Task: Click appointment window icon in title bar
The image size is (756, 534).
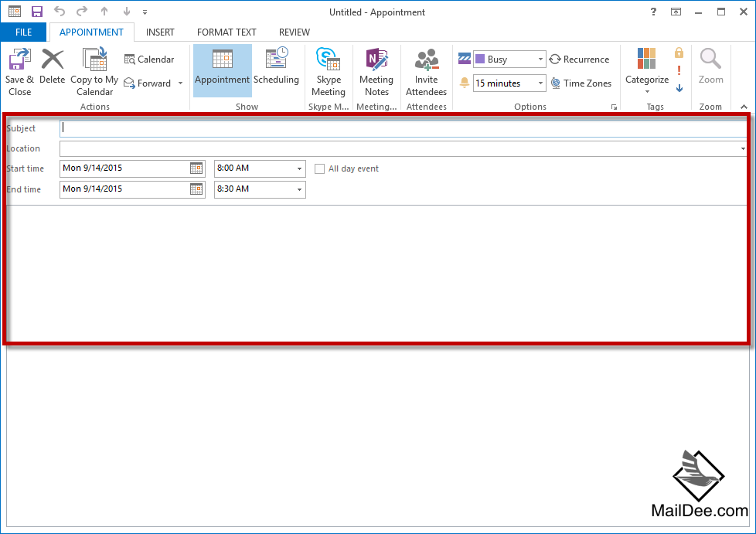Action: [15, 11]
